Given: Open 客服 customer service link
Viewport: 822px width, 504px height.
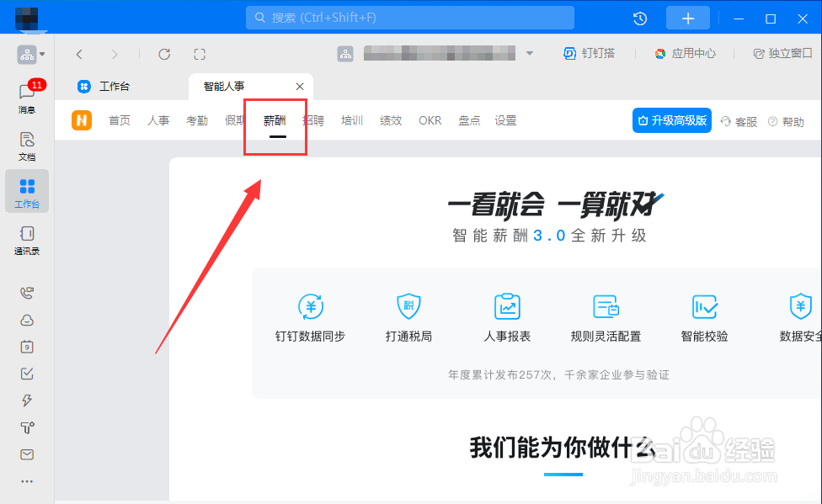Looking at the screenshot, I should point(739,121).
